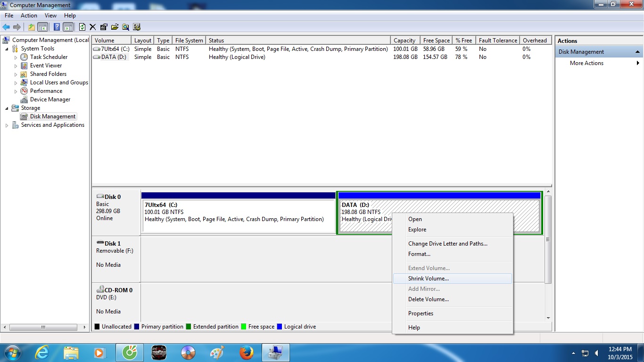Click the Properties icon in toolbar
The height and width of the screenshot is (362, 644).
[104, 27]
